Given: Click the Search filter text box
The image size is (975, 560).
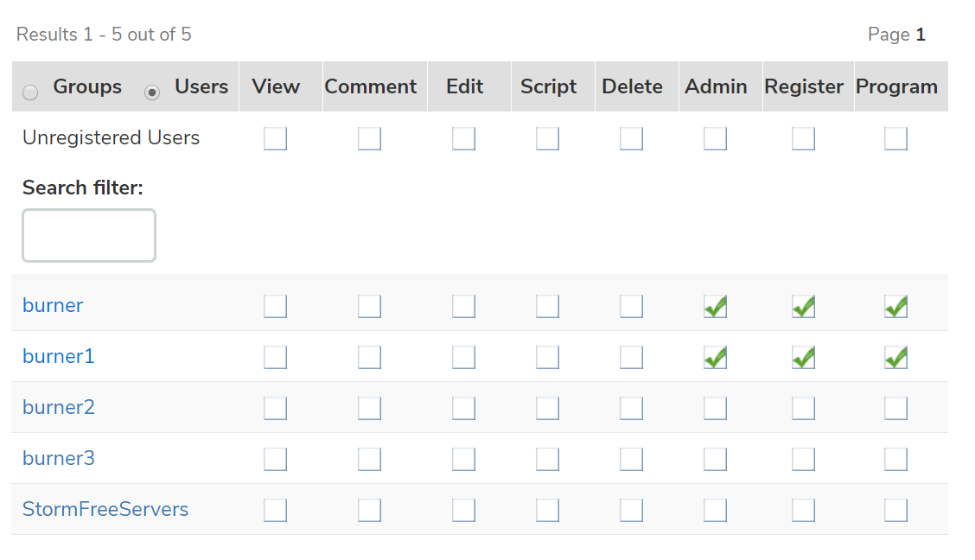Looking at the screenshot, I should [89, 235].
